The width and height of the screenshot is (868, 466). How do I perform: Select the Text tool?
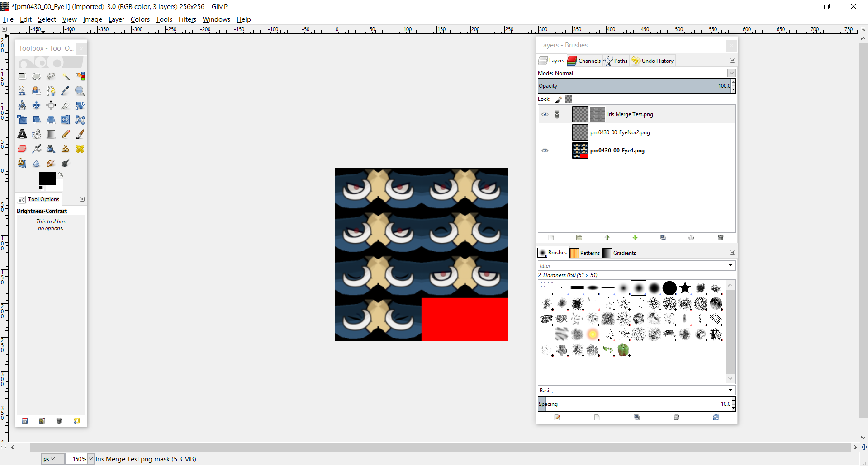22,134
